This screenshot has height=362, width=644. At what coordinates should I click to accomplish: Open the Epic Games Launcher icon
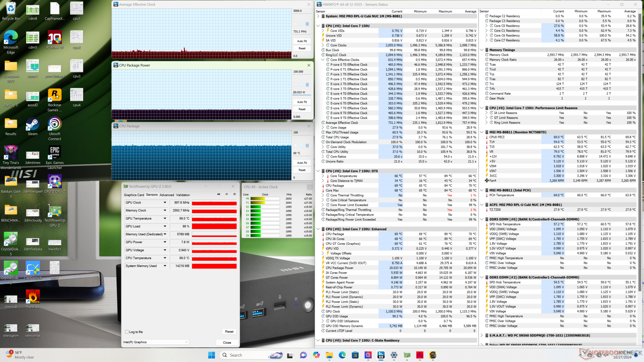tap(55, 158)
